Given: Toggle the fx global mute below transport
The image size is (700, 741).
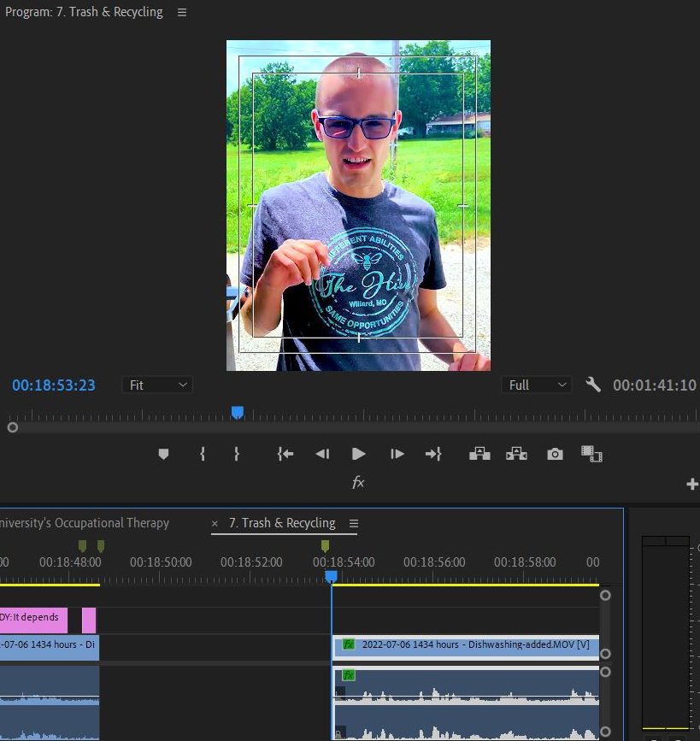Looking at the screenshot, I should [x=358, y=483].
